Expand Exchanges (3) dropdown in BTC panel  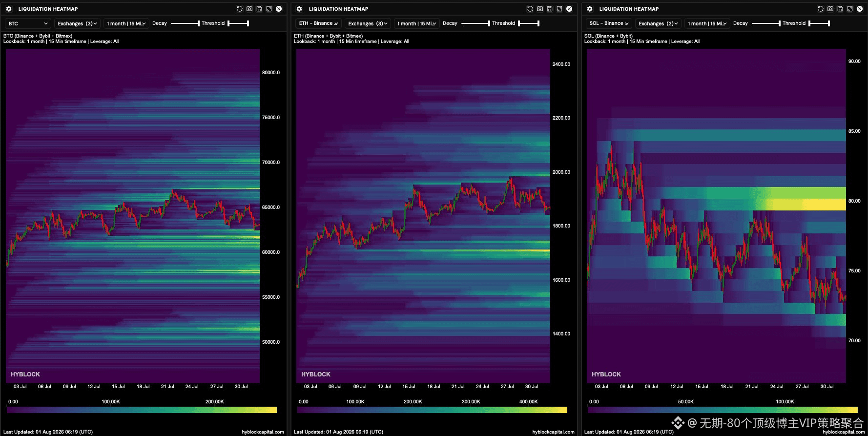[x=78, y=23]
